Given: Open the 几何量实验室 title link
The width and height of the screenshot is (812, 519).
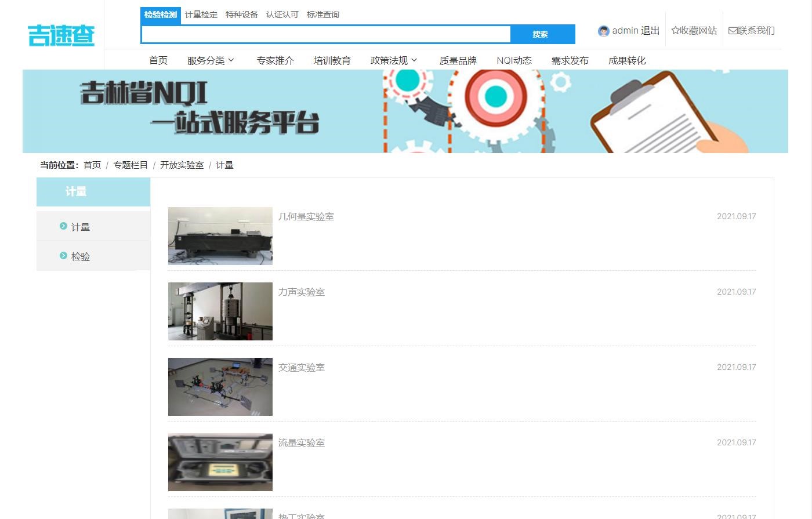Looking at the screenshot, I should 306,216.
